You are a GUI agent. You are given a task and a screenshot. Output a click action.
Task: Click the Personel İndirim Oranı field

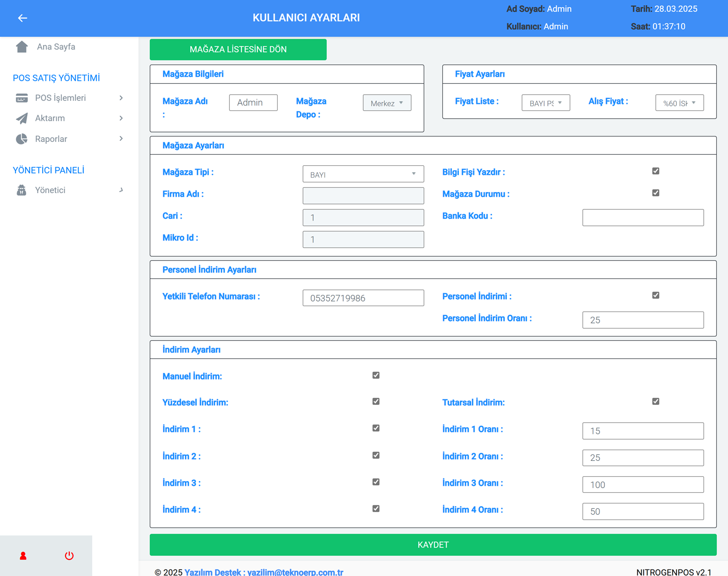pyautogui.click(x=643, y=320)
